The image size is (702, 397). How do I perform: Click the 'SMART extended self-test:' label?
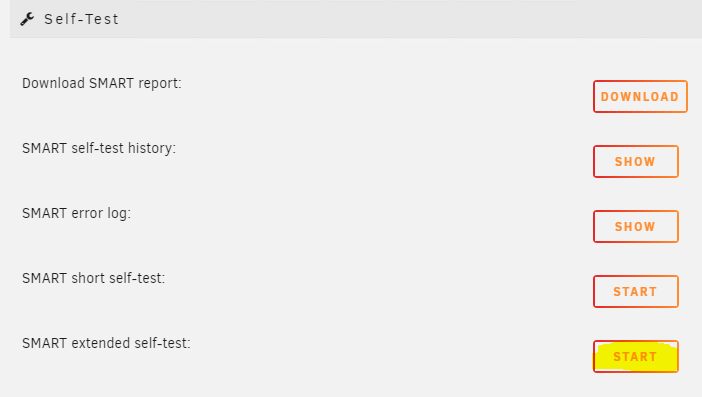coord(106,343)
